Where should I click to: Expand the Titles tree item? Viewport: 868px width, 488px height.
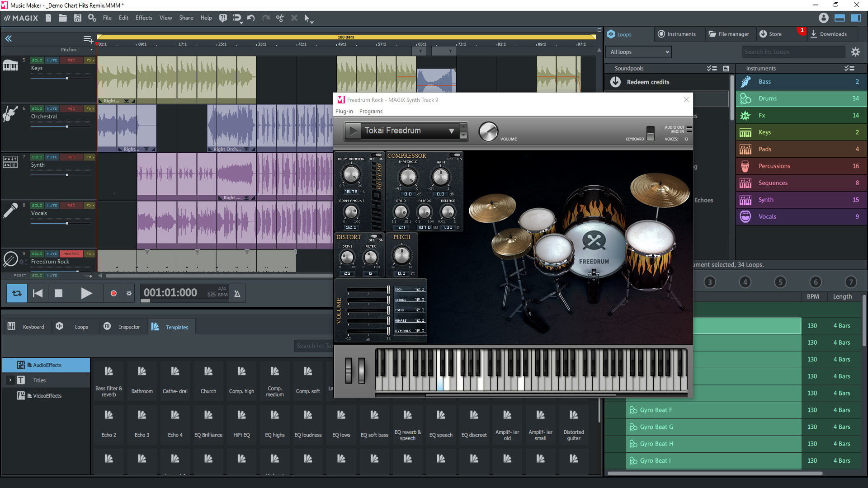(10, 380)
